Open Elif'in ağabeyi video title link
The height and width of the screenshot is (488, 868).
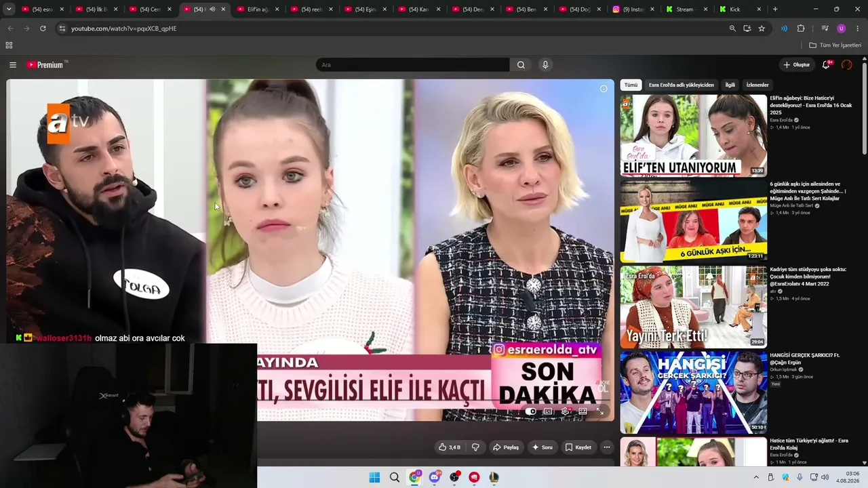810,105
